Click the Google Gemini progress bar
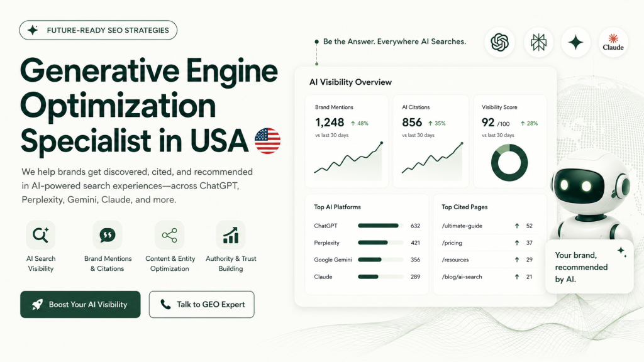The image size is (644, 362). 380,260
